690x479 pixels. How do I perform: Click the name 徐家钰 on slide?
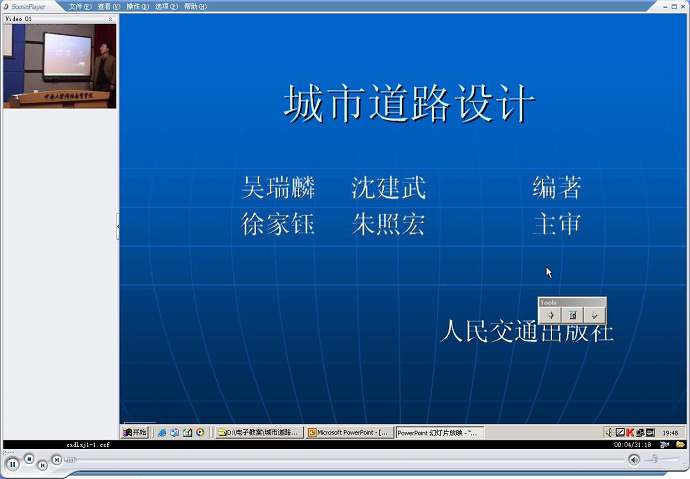coord(278,224)
